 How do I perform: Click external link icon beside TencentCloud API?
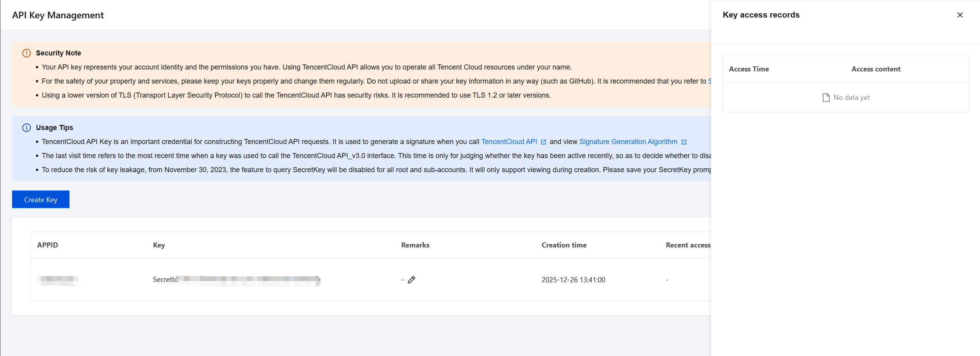coord(543,142)
